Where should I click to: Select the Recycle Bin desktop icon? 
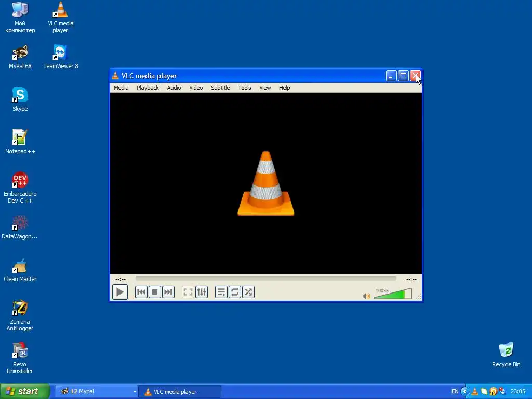506,355
